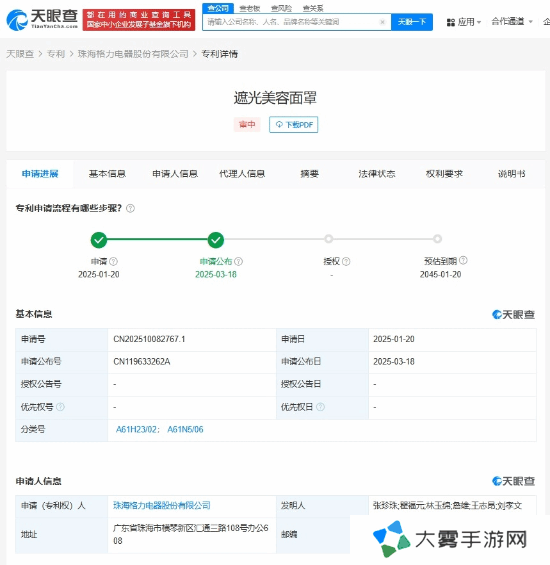Click the 天眼一下 search button
Image resolution: width=550 pixels, height=565 pixels.
coord(412,22)
